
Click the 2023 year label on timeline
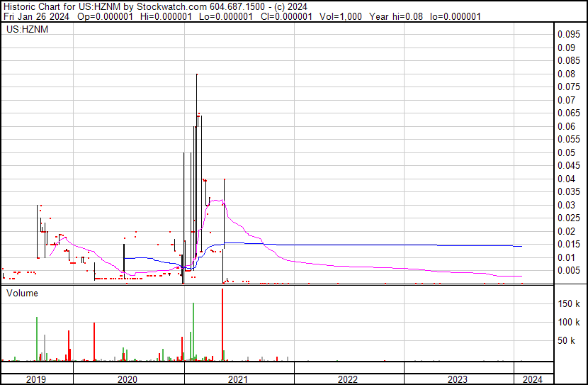(458, 379)
